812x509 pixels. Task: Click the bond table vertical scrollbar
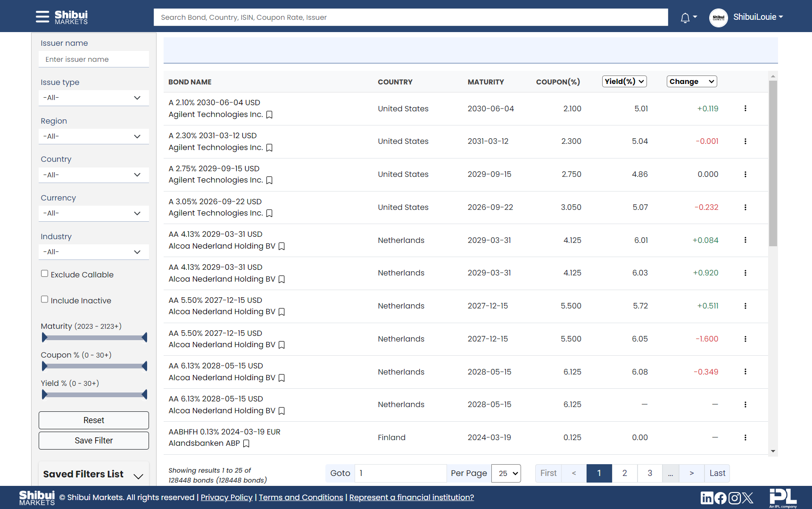click(x=773, y=163)
